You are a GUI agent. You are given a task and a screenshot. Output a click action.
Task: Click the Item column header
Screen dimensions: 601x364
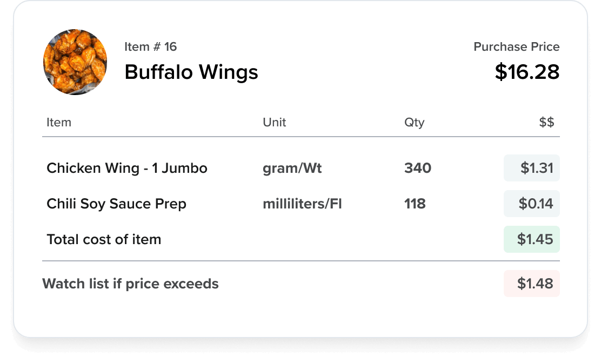tap(59, 122)
